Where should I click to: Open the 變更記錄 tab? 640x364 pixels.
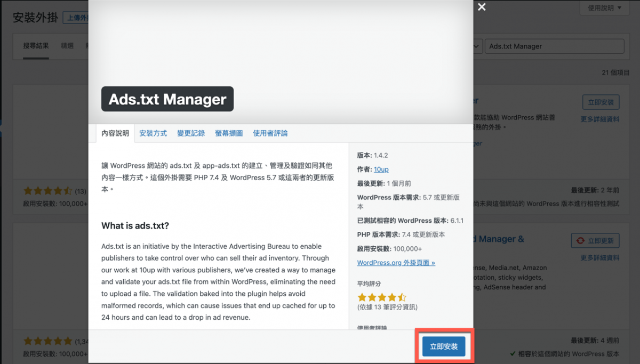[191, 133]
